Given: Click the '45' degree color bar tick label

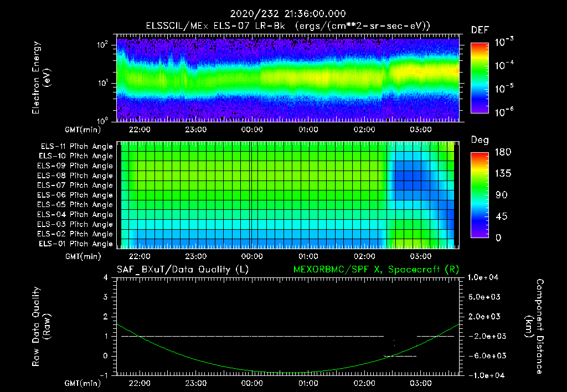Looking at the screenshot, I should point(502,216).
